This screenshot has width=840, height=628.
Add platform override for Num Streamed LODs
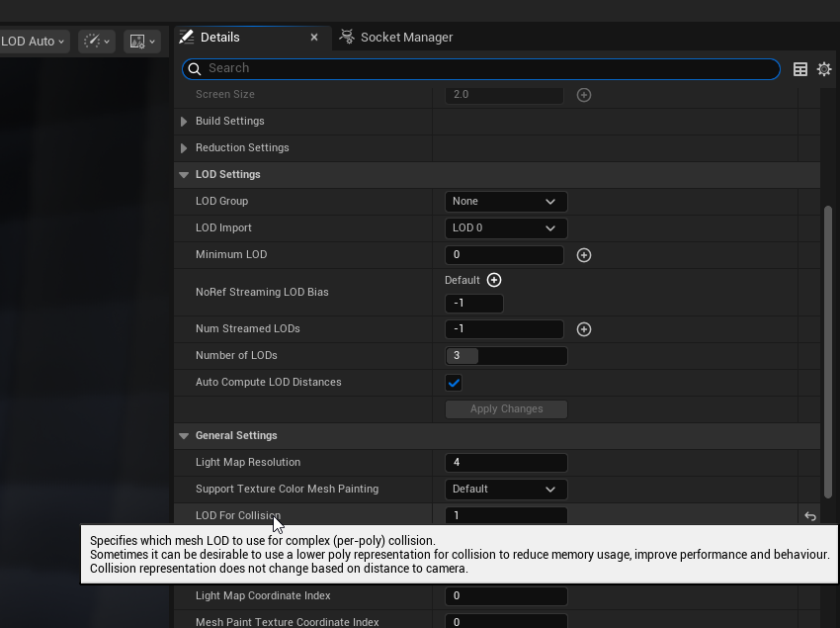click(584, 329)
